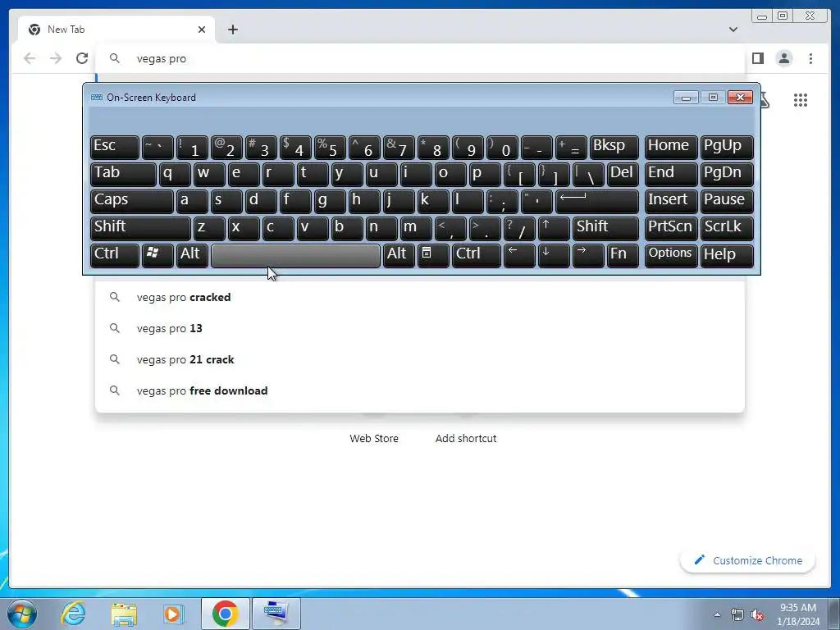This screenshot has width=840, height=630.
Task: Toggle the right Alt key
Action: coord(399,255)
